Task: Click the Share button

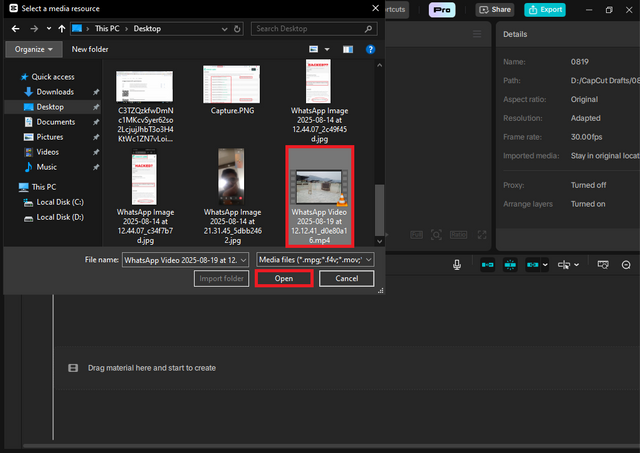Action: pos(495,10)
